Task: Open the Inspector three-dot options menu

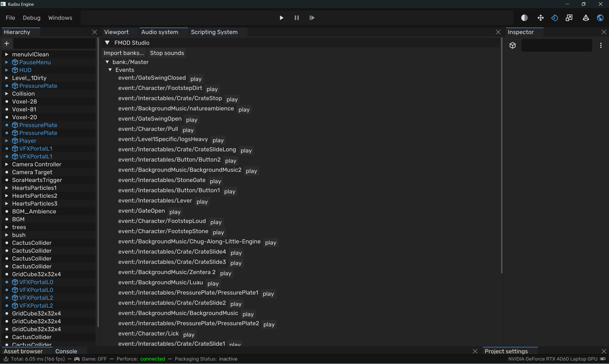Action: coord(601,45)
